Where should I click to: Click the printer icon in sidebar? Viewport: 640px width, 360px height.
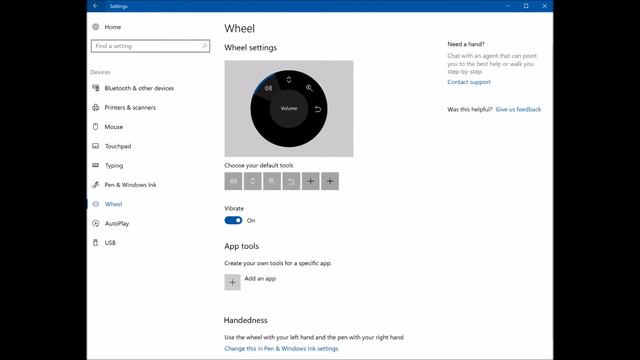point(96,107)
